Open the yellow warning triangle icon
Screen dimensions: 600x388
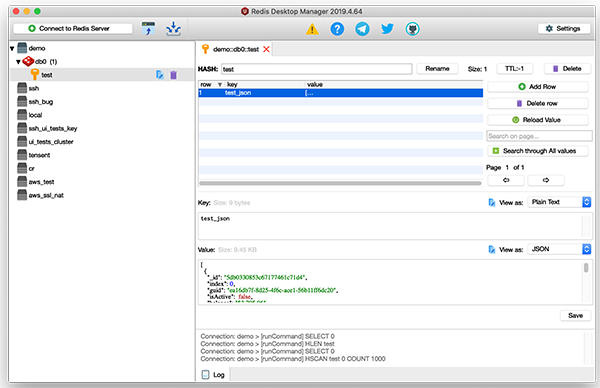point(312,29)
